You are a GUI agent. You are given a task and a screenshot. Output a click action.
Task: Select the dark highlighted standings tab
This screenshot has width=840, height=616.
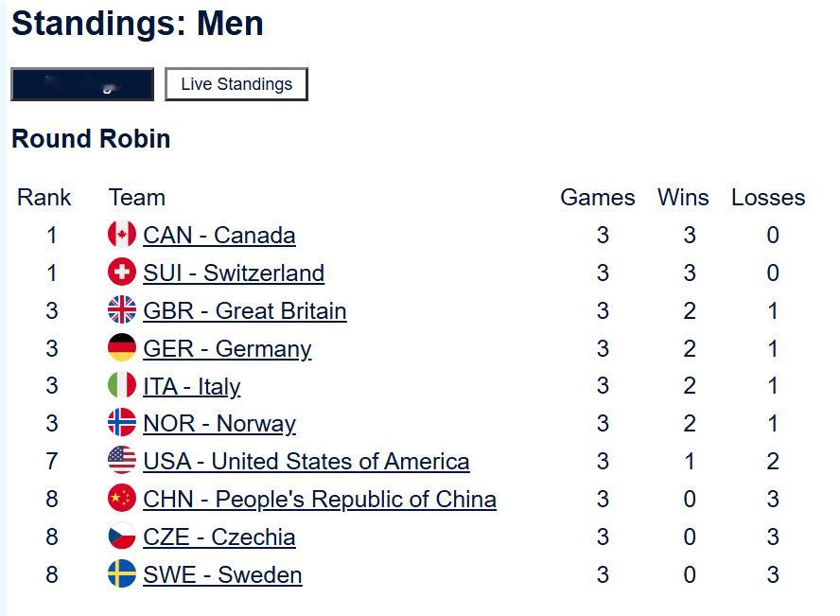pos(82,84)
